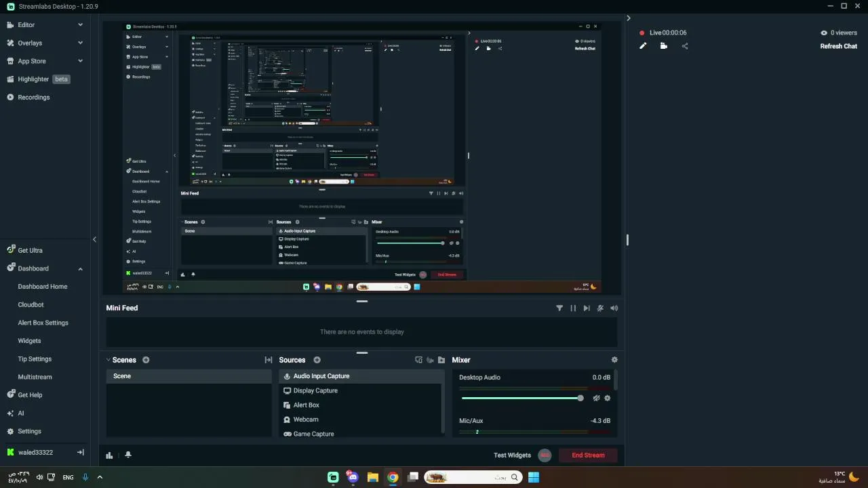Viewport: 868px width, 488px height.
Task: Toggle Mini Feed alert volume speaker
Action: click(614, 308)
